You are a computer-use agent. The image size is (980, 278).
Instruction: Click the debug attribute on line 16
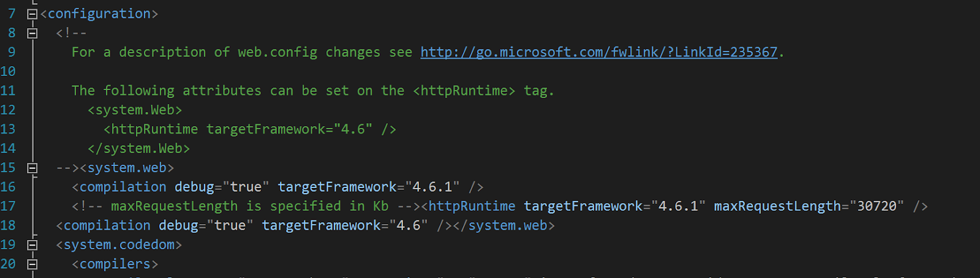194,187
